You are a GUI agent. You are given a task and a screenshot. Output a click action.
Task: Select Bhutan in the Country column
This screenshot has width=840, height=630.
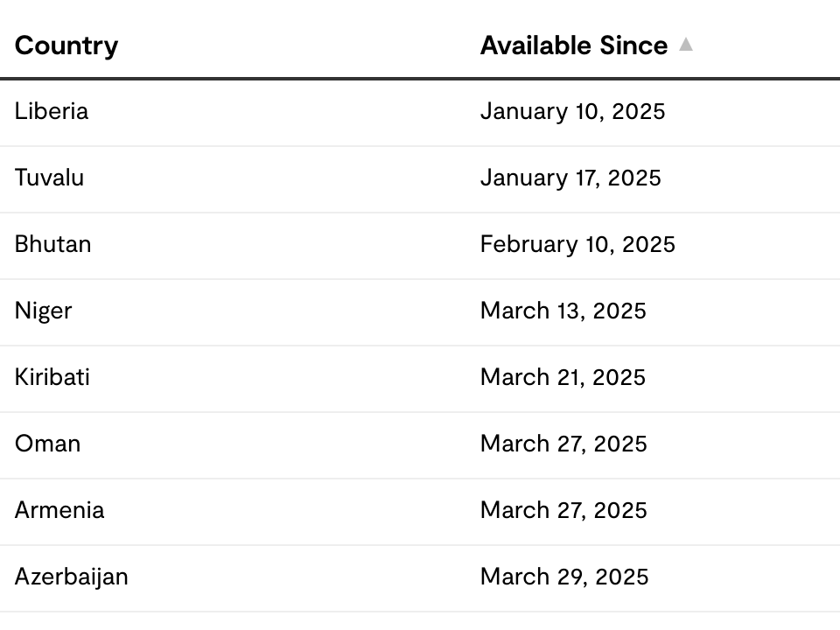(53, 245)
